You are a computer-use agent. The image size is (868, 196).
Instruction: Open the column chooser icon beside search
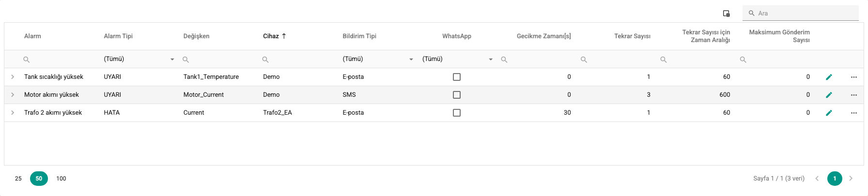pyautogui.click(x=726, y=14)
